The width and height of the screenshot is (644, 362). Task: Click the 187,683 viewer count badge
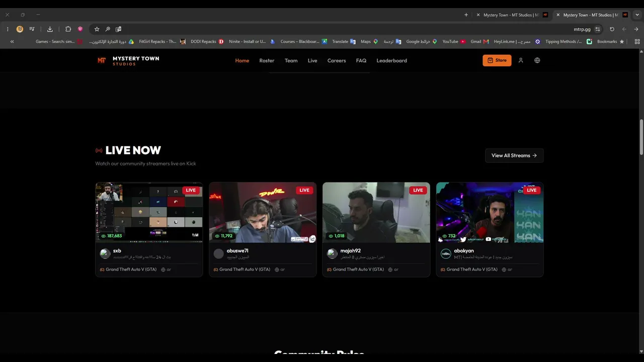click(112, 236)
